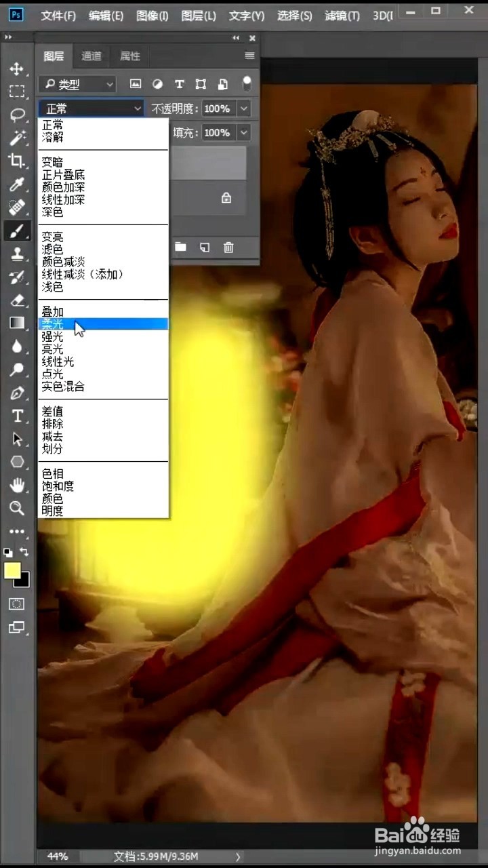Image resolution: width=488 pixels, height=868 pixels.
Task: Select the Clone Stamp tool
Action: 17,254
